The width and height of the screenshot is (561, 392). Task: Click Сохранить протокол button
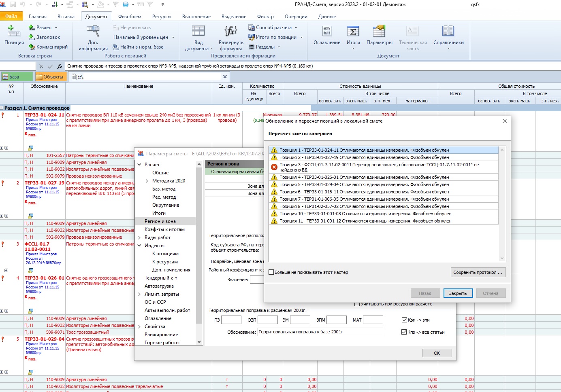click(478, 272)
